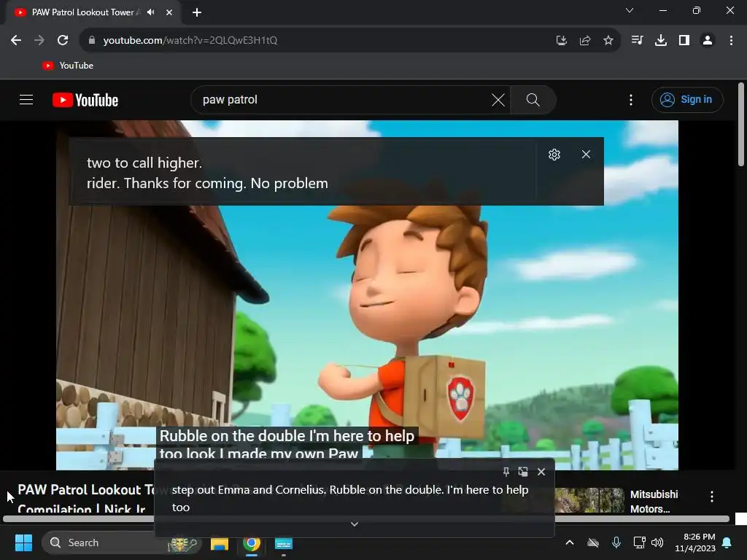Open the Chrome three-dot menu
Viewport: 747px width, 560px height.
(731, 41)
